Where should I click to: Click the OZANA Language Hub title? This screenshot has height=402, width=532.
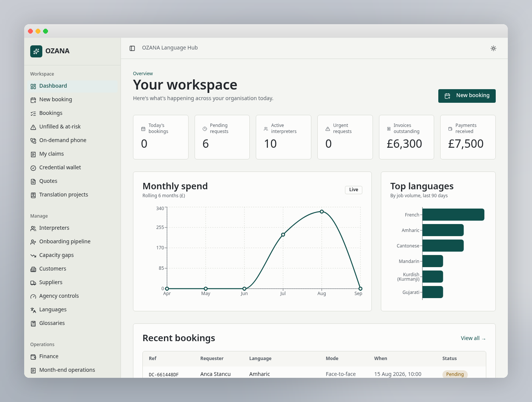point(170,48)
